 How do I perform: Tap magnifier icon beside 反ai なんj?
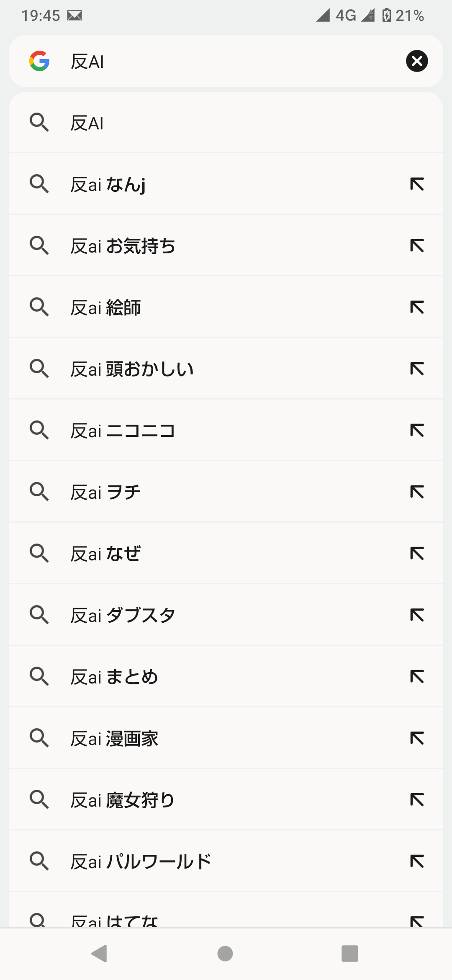[x=39, y=184]
